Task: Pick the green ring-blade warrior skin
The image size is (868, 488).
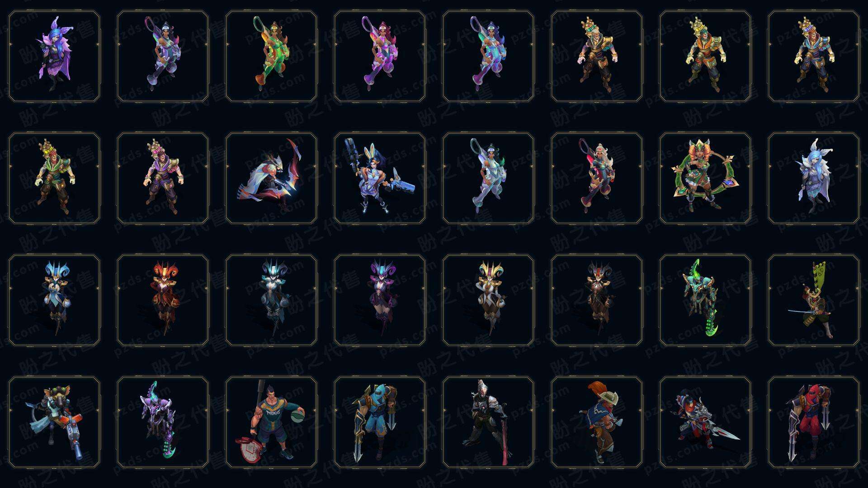Action: point(705,178)
